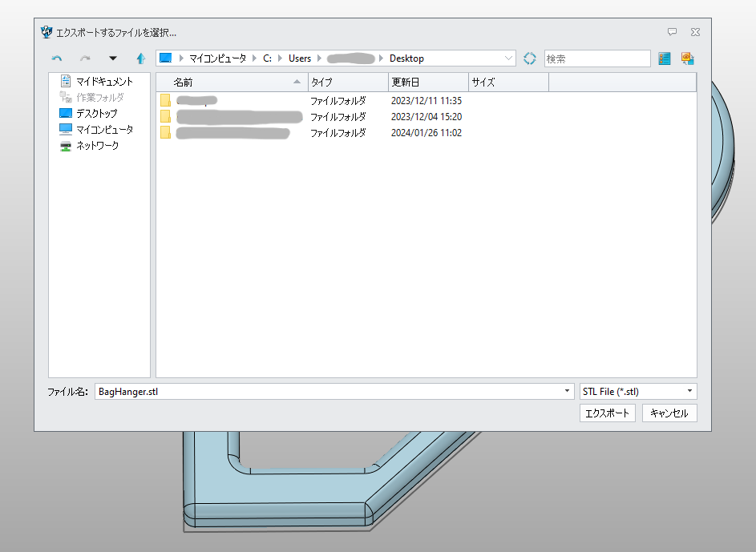Click the refresh icon beside path bar
756x552 pixels.
(x=529, y=58)
